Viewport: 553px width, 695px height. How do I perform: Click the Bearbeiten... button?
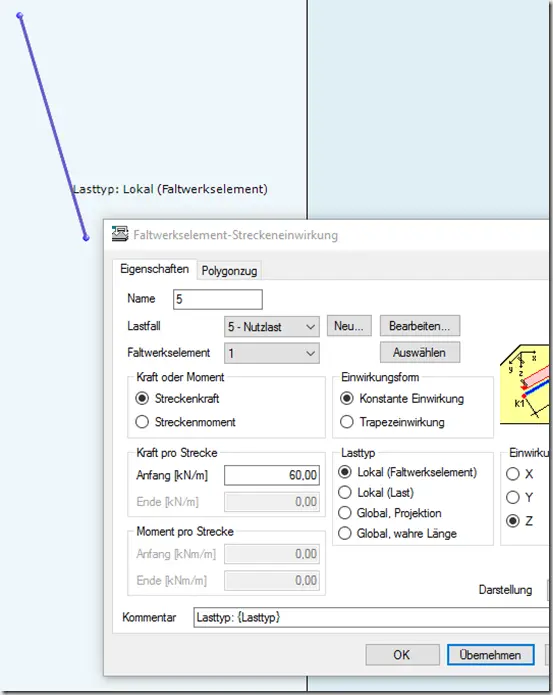point(420,326)
